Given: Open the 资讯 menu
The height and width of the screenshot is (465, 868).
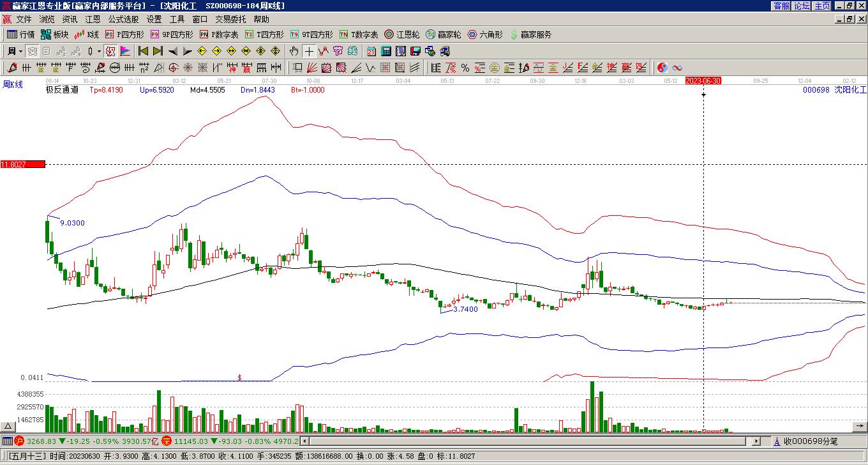Looking at the screenshot, I should click(70, 20).
